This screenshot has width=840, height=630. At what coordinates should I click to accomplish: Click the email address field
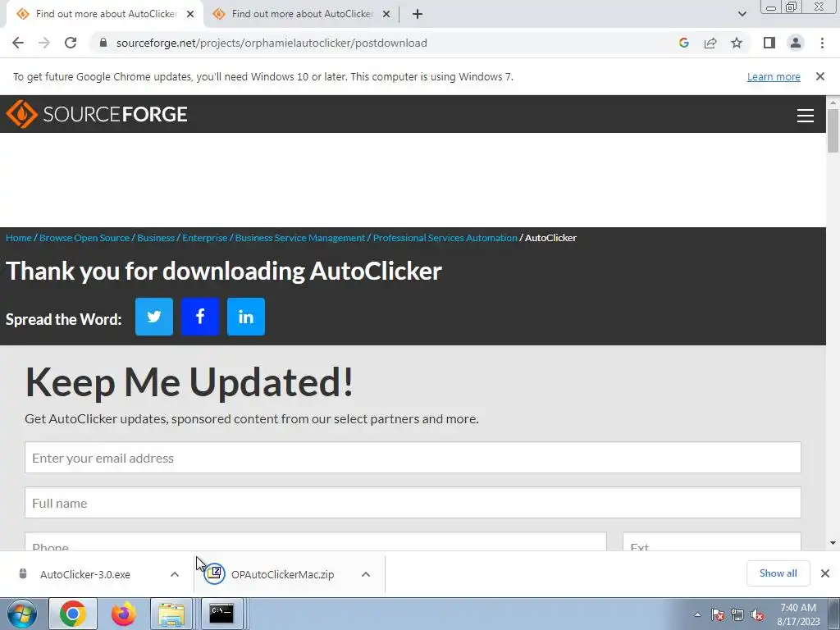(x=413, y=458)
